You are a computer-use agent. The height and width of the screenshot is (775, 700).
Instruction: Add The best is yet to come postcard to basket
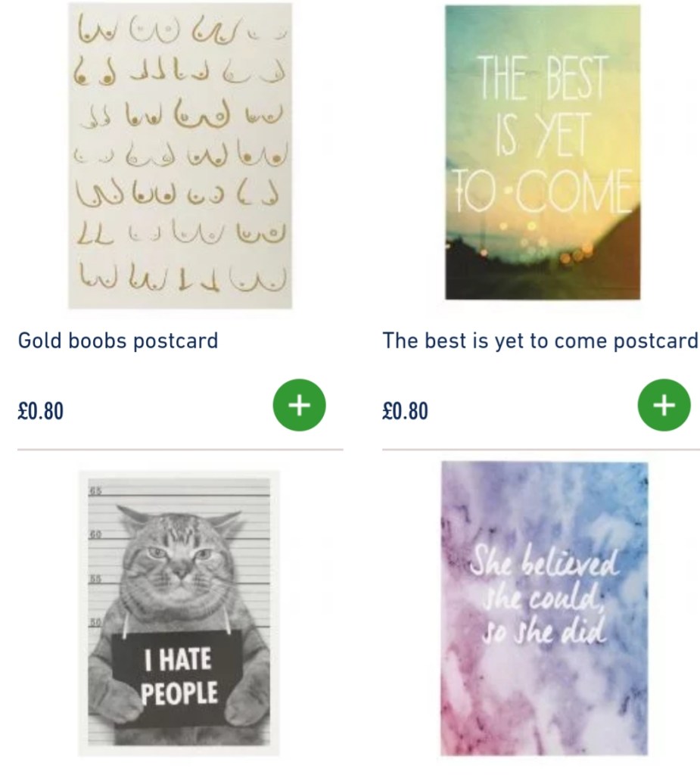pos(664,406)
